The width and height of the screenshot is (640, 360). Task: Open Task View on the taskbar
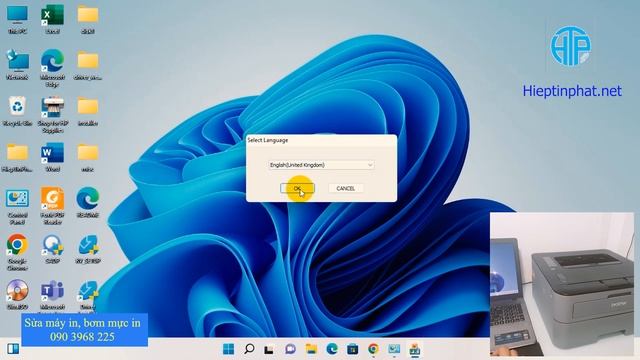pyautogui.click(x=269, y=349)
